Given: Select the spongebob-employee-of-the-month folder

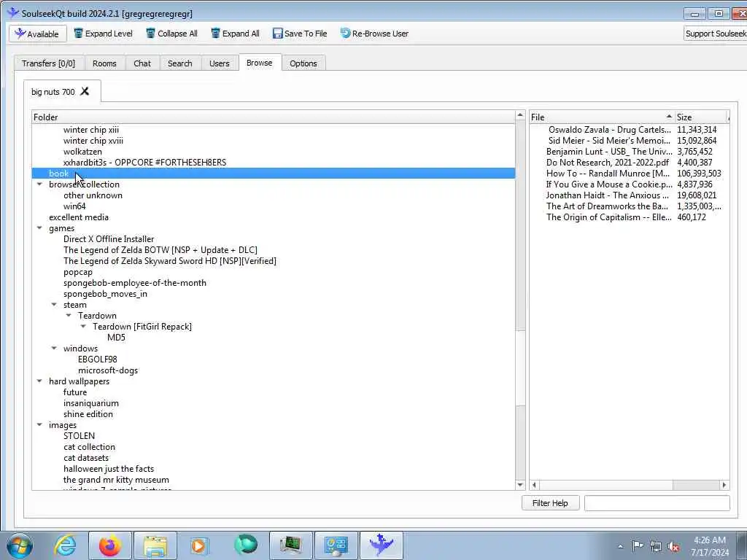Looking at the screenshot, I should tap(135, 283).
